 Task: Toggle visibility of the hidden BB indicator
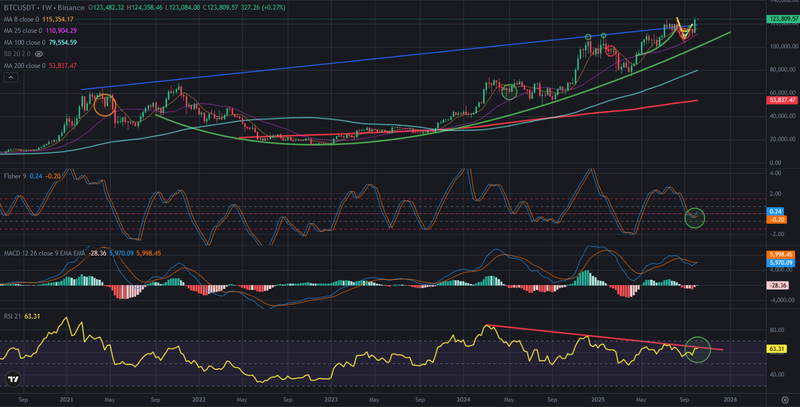click(38, 55)
